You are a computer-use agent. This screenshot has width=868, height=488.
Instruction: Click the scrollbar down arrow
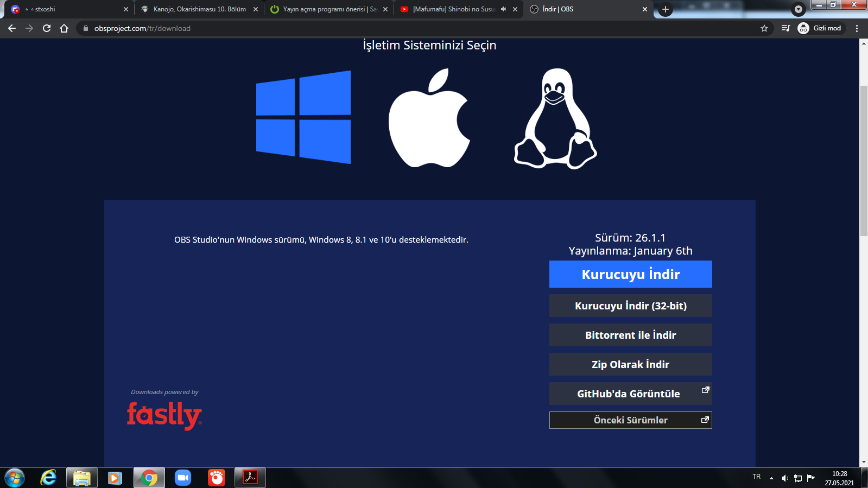pos(864,462)
